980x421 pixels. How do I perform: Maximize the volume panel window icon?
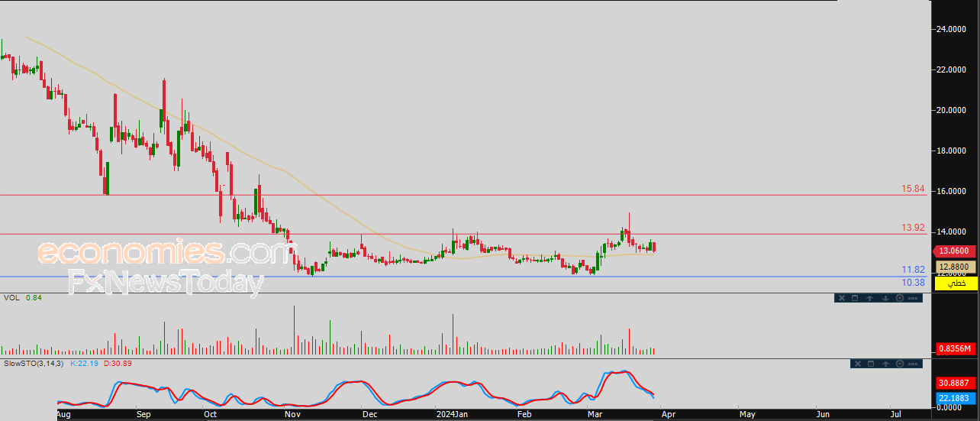(x=855, y=298)
